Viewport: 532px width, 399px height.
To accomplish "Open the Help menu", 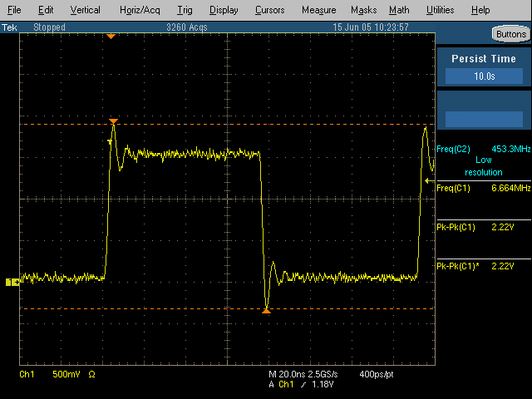I will [480, 10].
